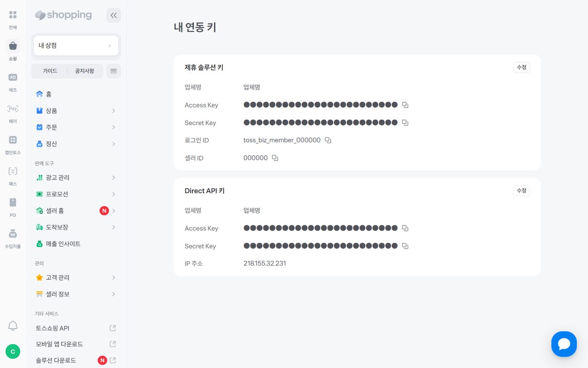The height and width of the screenshot is (368, 588).
Task: Open the 애즈 AD icon
Action: (x=13, y=77)
